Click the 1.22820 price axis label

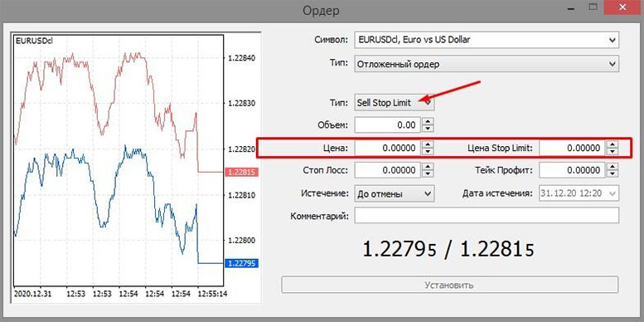pyautogui.click(x=241, y=149)
